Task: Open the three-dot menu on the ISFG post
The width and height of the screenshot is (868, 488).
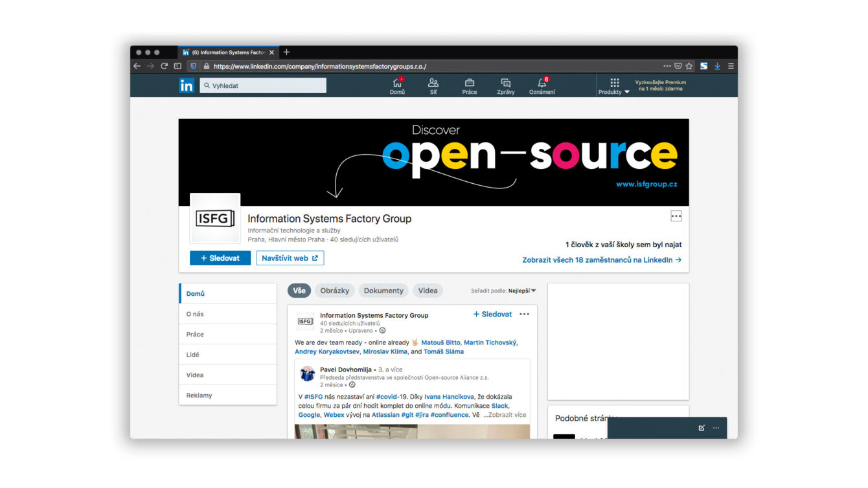Action: (524, 315)
